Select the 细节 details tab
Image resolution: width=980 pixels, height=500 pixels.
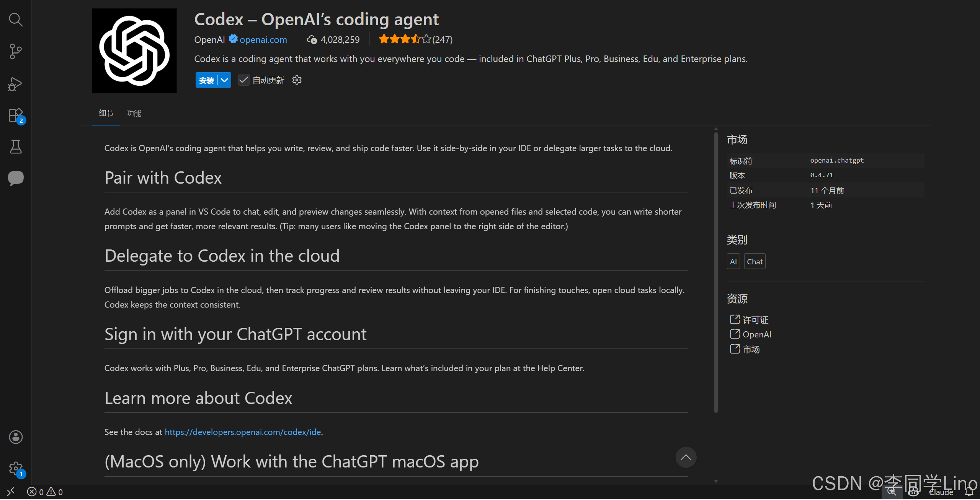pos(106,113)
